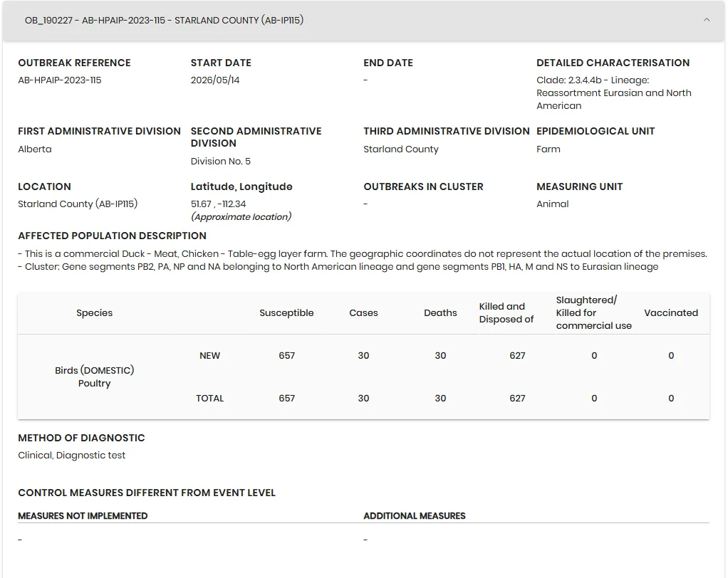The image size is (728, 578).
Task: Click the OB_190227 Starland County panel header title
Action: tap(164, 21)
